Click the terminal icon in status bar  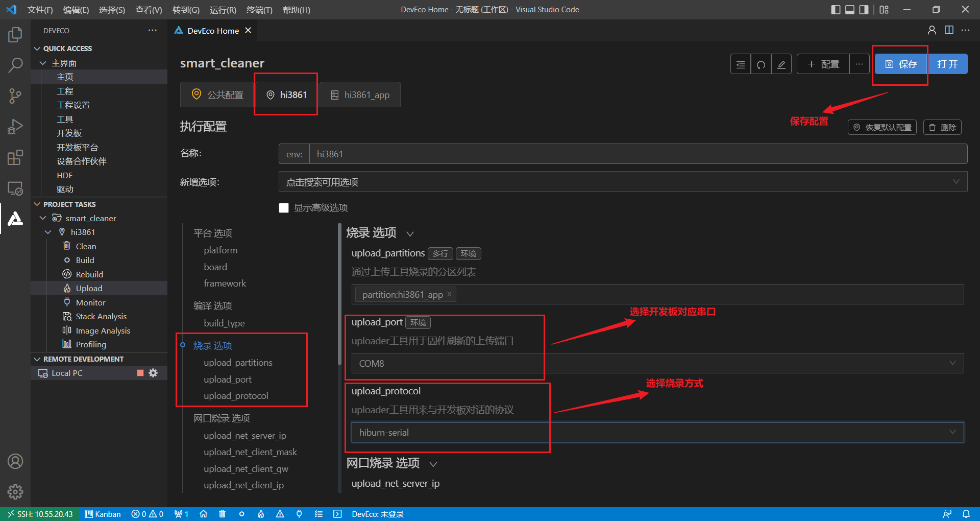(337, 514)
